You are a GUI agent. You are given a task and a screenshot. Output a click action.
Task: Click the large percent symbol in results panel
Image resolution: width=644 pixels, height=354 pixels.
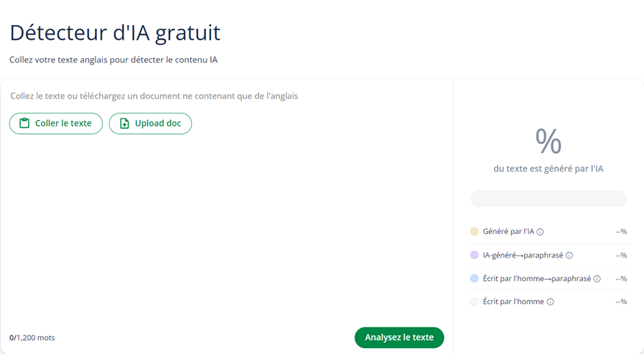548,141
